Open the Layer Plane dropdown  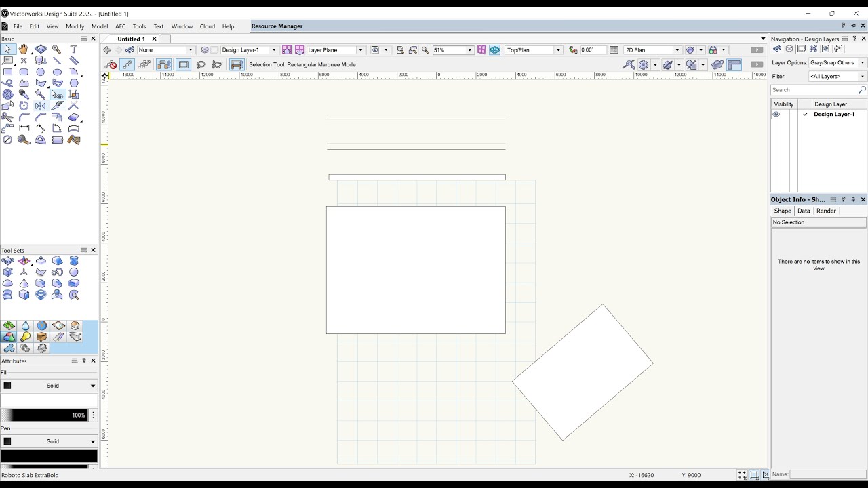[x=336, y=49]
